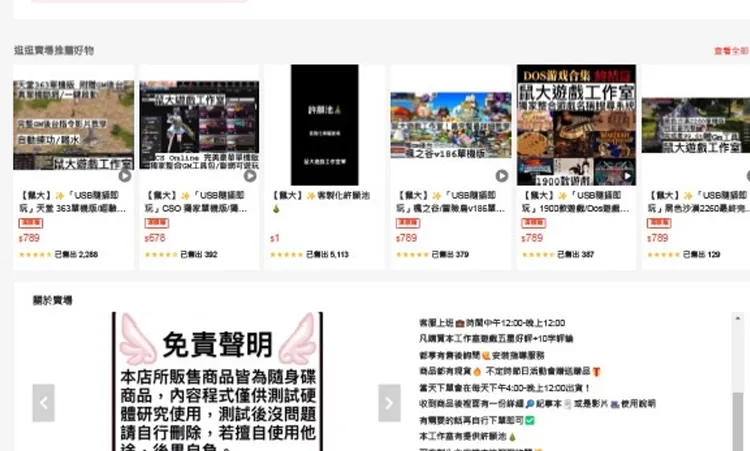Show the previous banner with the left arrow
The height and width of the screenshot is (451, 750).
pos(44,403)
